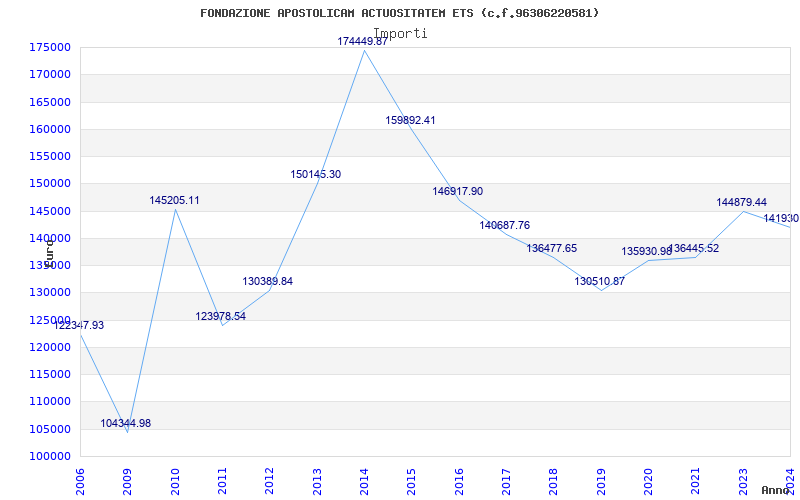The width and height of the screenshot is (800, 500).
Task: Click the 2015 x-axis year label
Action: click(412, 481)
